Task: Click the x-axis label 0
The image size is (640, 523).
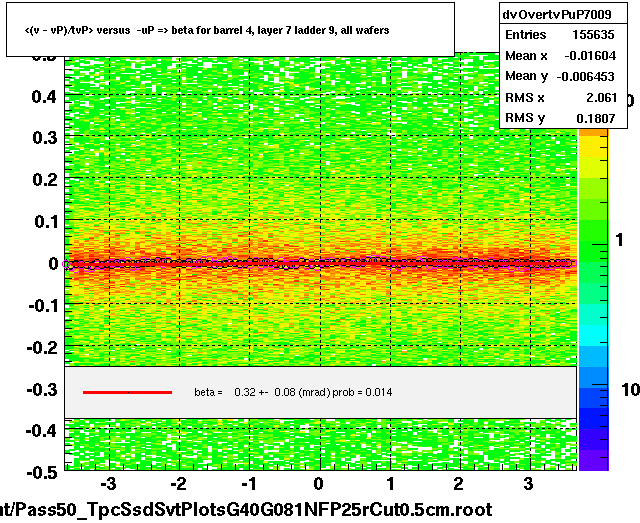Action: pos(319,484)
